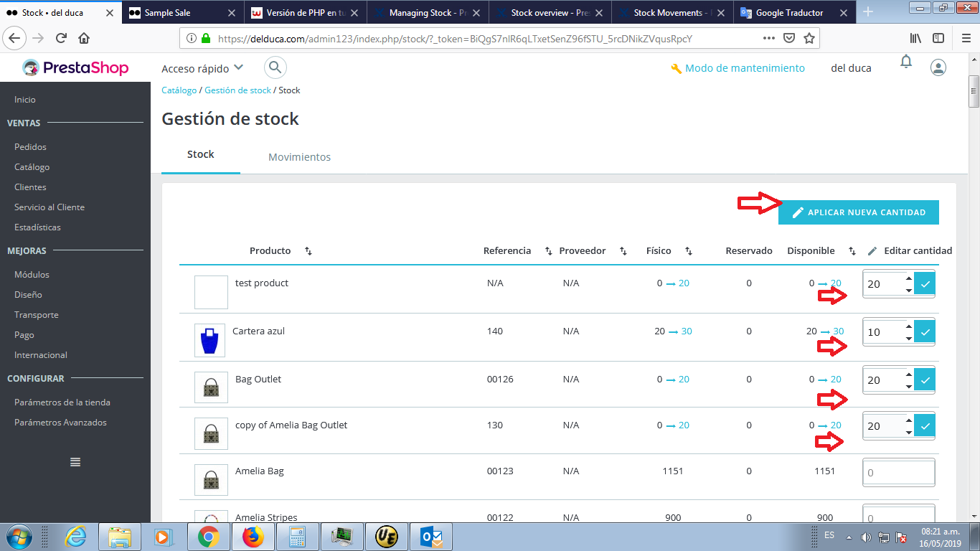Viewport: 980px width, 551px height.
Task: Sort by the Físico column arrows
Action: coord(689,251)
